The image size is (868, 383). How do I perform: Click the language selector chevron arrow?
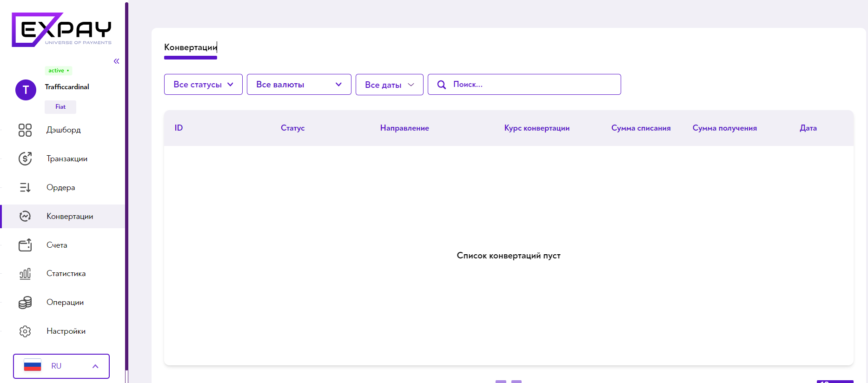coord(95,366)
